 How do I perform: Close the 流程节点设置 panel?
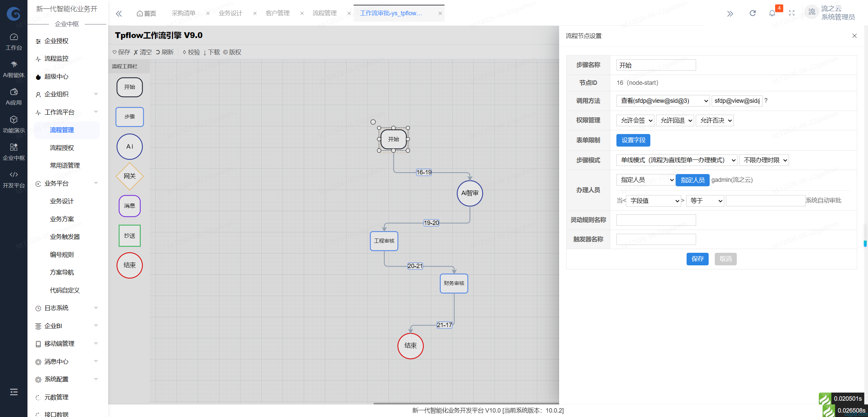click(x=854, y=36)
